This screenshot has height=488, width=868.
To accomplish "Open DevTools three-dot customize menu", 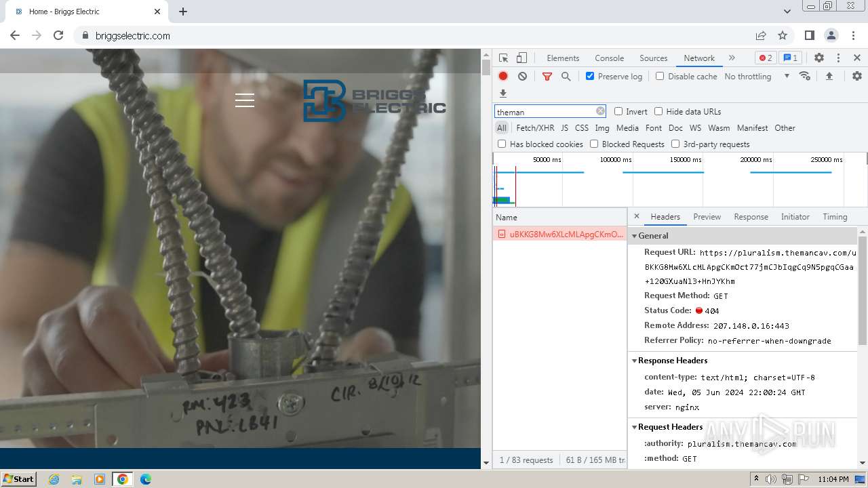I will [838, 58].
